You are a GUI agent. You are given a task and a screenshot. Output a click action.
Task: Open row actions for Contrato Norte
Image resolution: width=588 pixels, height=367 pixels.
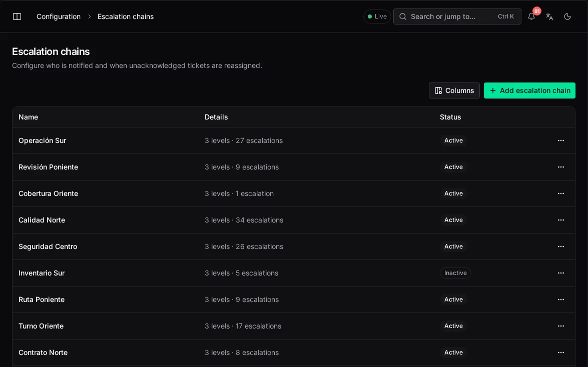(560, 352)
